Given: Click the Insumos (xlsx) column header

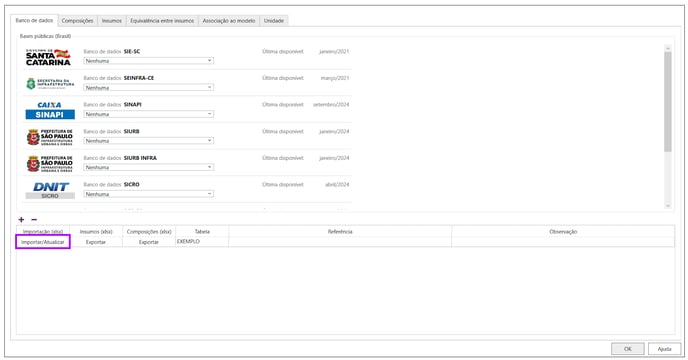Looking at the screenshot, I should pos(96,231).
